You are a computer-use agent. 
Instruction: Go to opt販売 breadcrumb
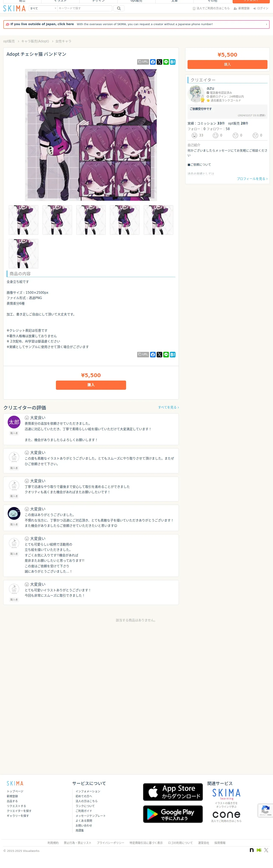click(x=9, y=41)
